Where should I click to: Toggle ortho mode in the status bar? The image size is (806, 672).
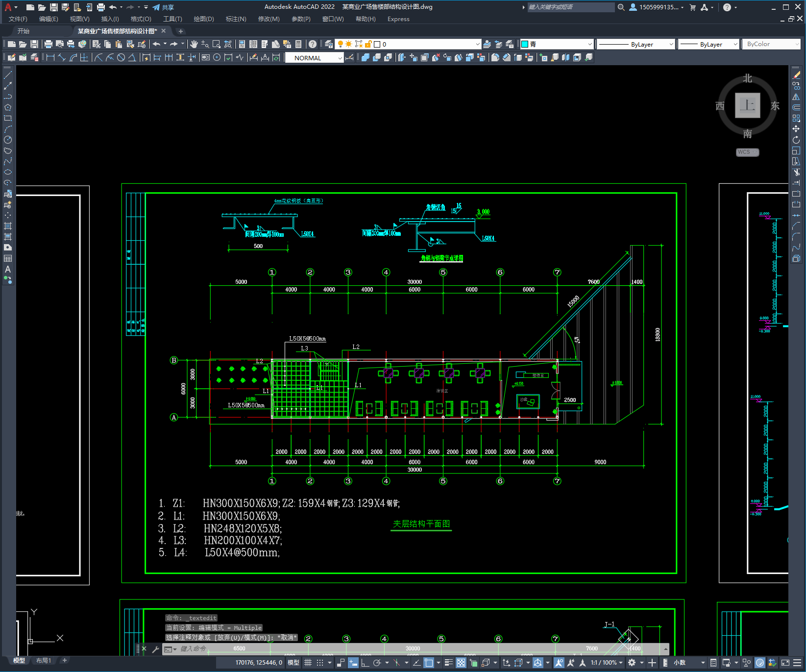click(365, 663)
